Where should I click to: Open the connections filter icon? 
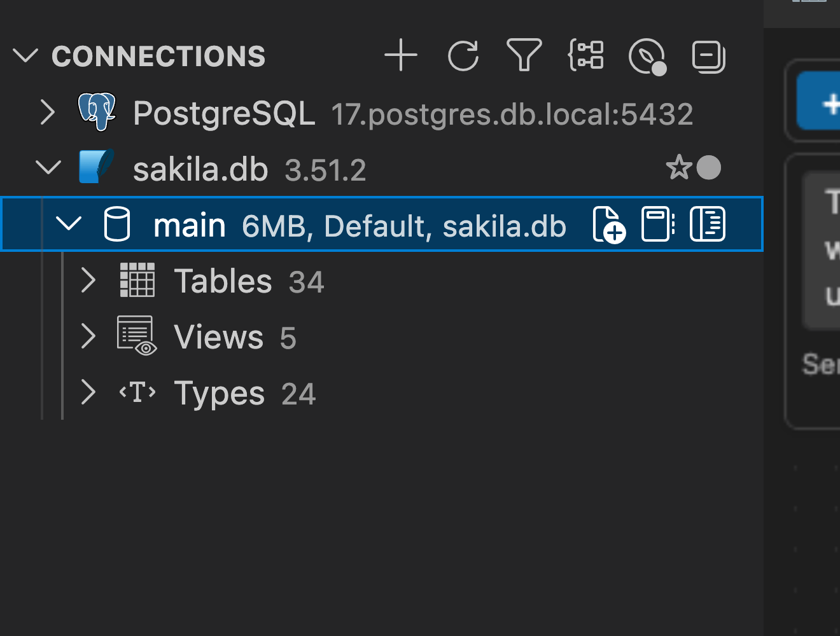pos(524,56)
